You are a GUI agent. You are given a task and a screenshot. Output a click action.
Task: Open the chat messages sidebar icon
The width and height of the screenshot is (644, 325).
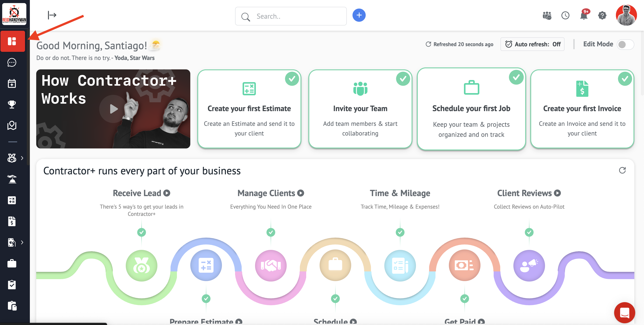(x=12, y=63)
